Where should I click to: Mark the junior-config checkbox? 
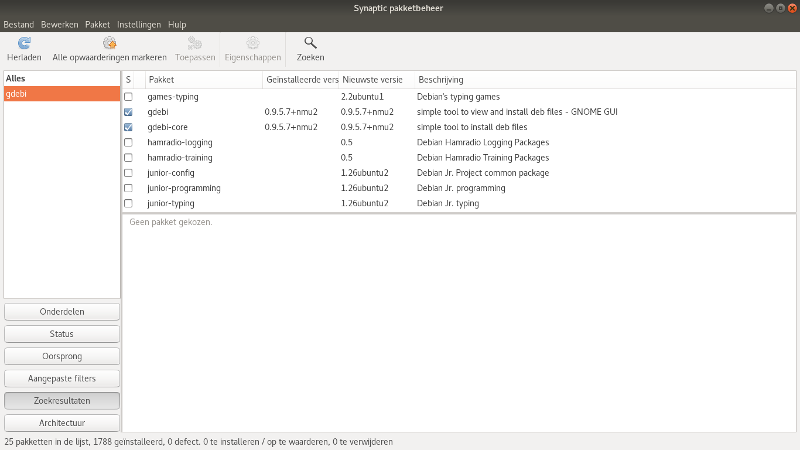click(x=128, y=173)
